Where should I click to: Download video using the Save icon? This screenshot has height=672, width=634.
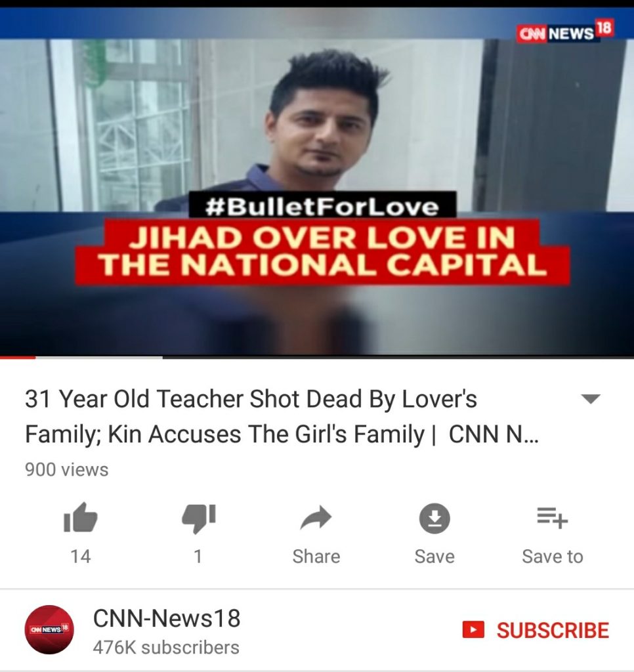(x=434, y=518)
